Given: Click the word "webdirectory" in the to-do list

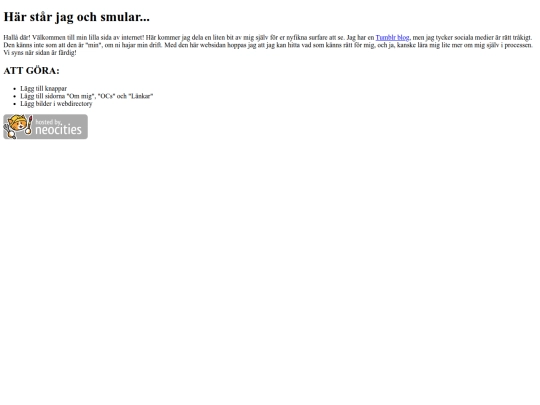Looking at the screenshot, I should point(74,104).
